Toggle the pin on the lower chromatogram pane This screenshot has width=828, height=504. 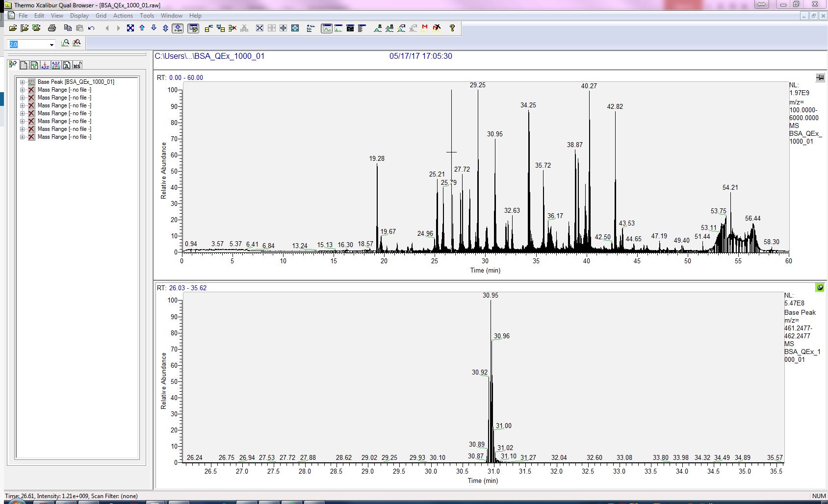click(820, 288)
